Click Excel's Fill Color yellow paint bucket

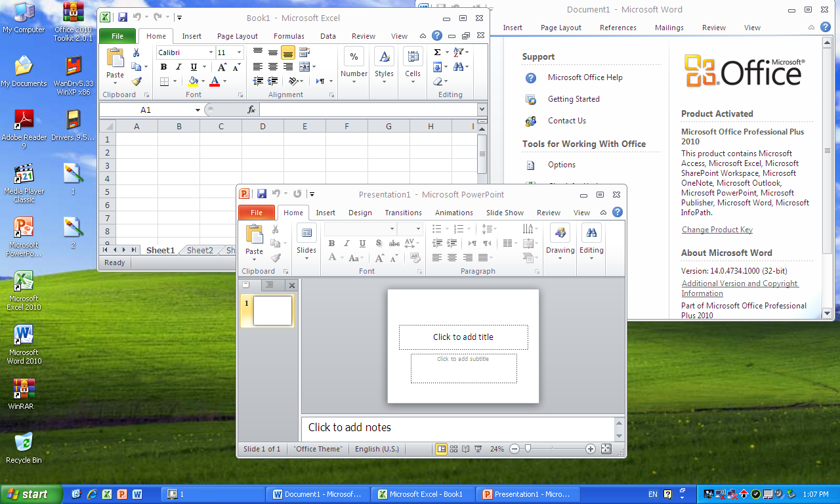193,81
